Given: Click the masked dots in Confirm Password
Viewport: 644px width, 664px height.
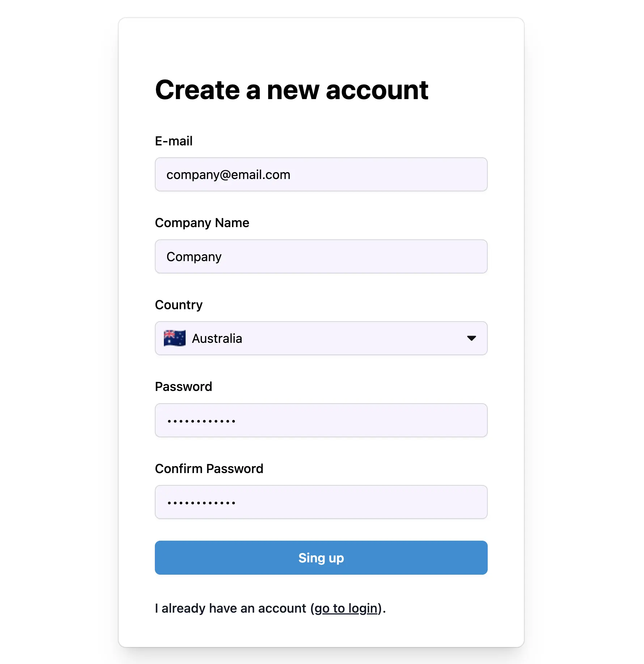Looking at the screenshot, I should (x=202, y=503).
